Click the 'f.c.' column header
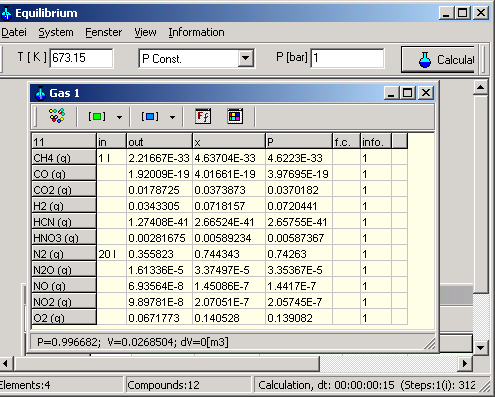This screenshot has width=495, height=397. click(346, 141)
